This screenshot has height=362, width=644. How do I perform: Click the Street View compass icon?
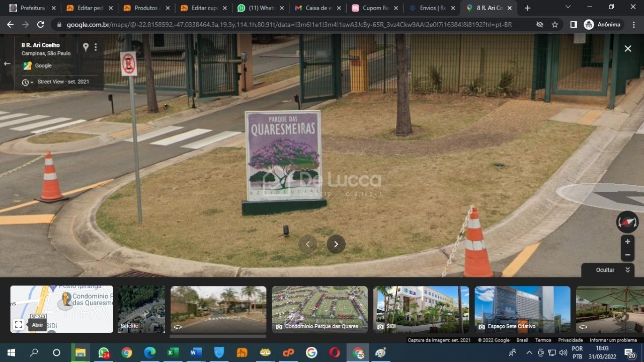pos(627,222)
